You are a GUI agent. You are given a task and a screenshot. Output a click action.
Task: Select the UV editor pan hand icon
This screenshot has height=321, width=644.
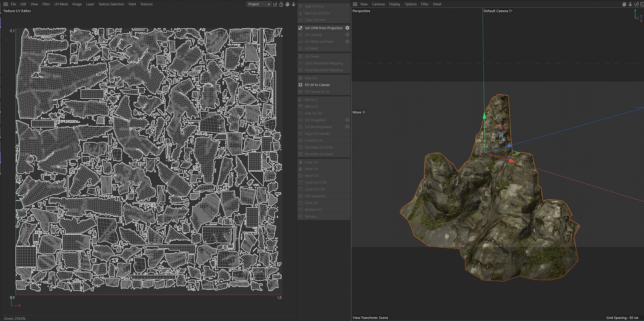coord(288,4)
